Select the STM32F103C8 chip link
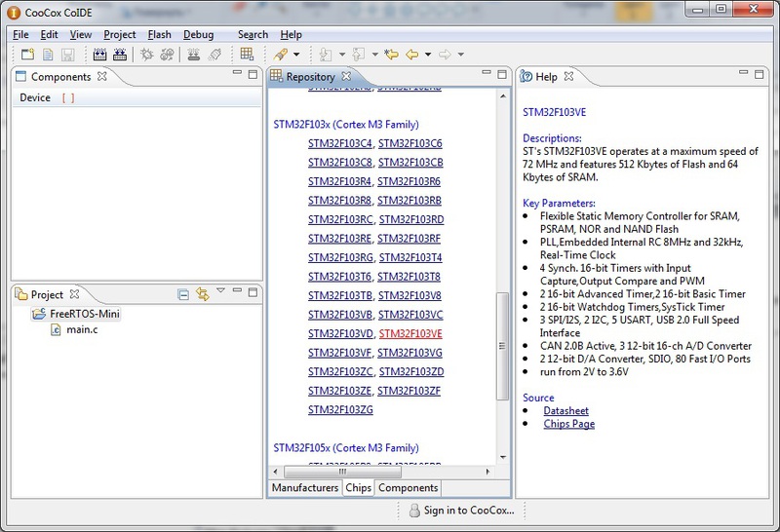 point(339,163)
